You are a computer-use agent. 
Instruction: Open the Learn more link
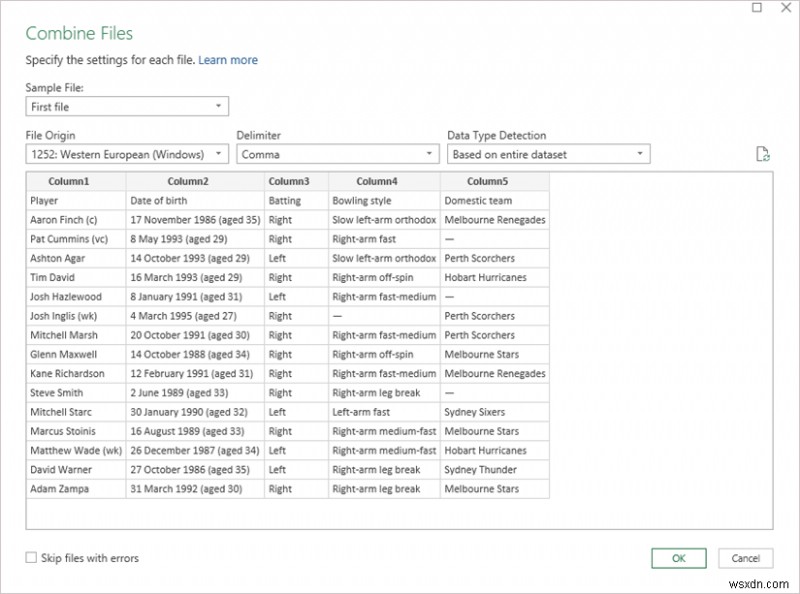click(228, 60)
